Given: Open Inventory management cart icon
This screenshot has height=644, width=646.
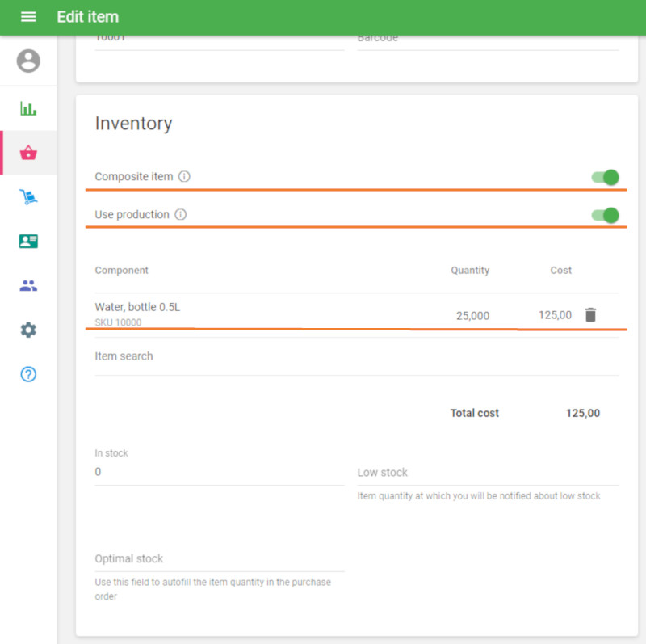Looking at the screenshot, I should click(28, 197).
